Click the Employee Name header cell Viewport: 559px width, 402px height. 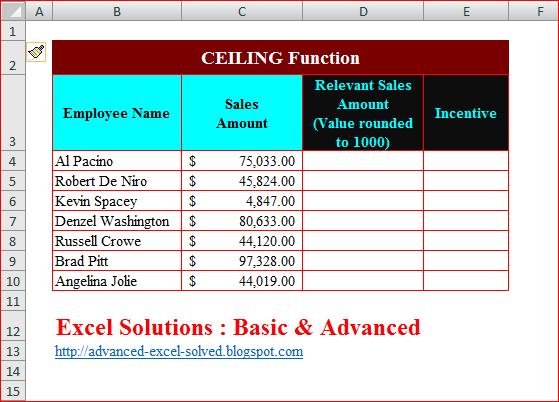coord(117,113)
